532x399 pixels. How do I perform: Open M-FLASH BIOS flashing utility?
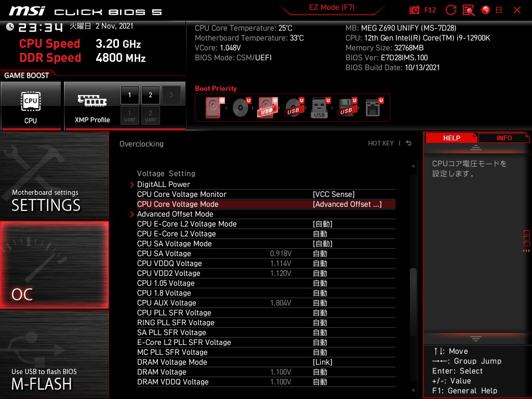click(x=54, y=354)
